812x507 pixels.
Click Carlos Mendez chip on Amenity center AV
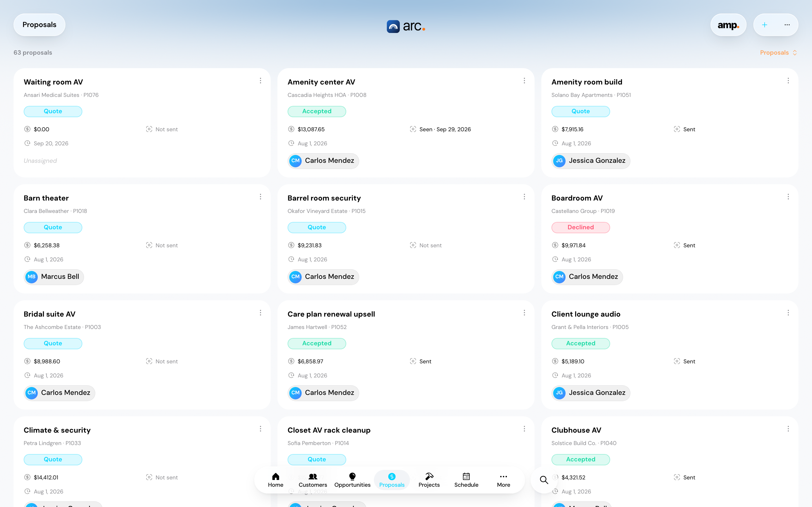click(323, 161)
